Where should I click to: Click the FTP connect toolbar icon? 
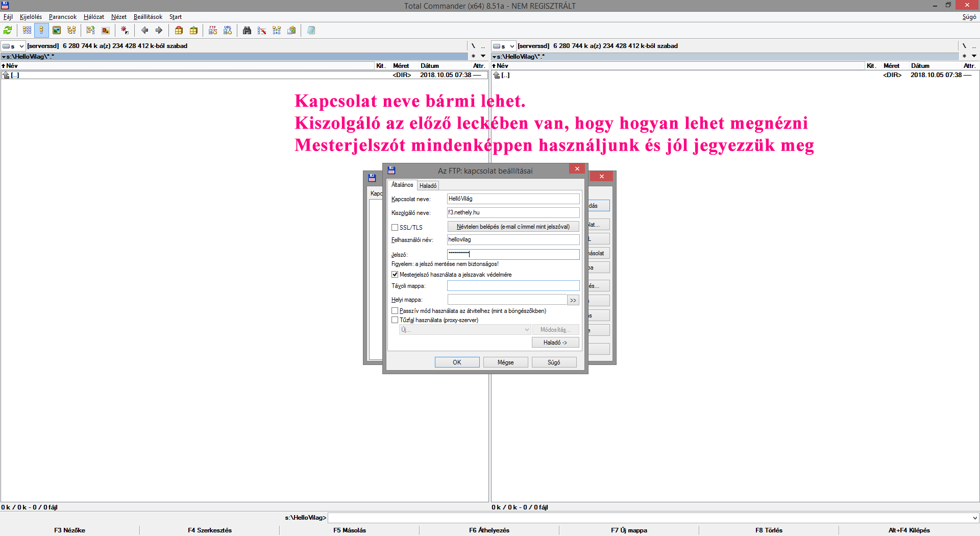coord(213,31)
